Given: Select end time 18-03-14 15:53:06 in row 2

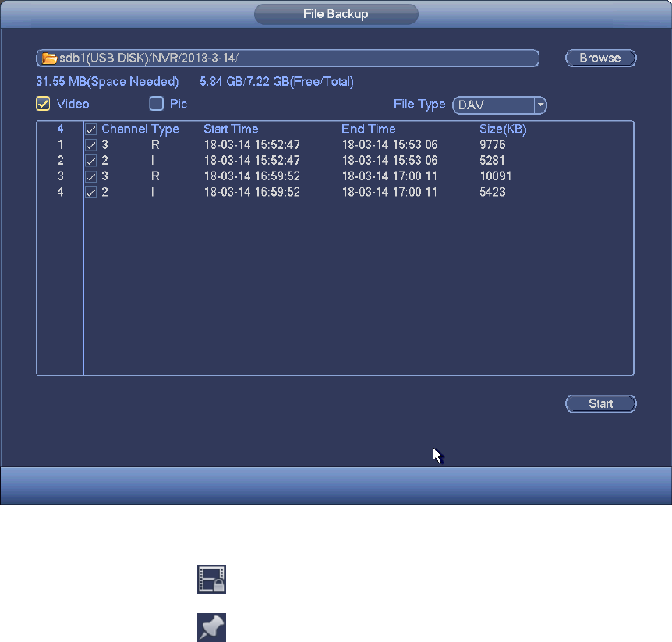Looking at the screenshot, I should [390, 161].
